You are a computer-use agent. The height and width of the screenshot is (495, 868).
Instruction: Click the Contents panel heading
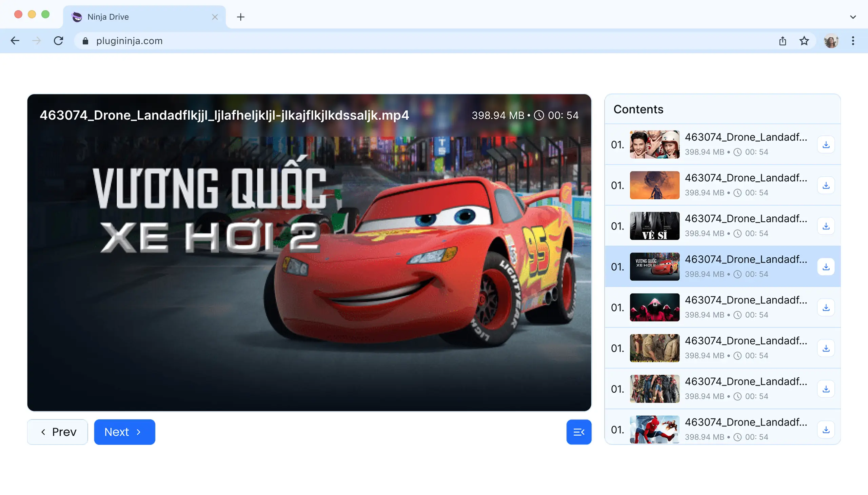tap(638, 109)
